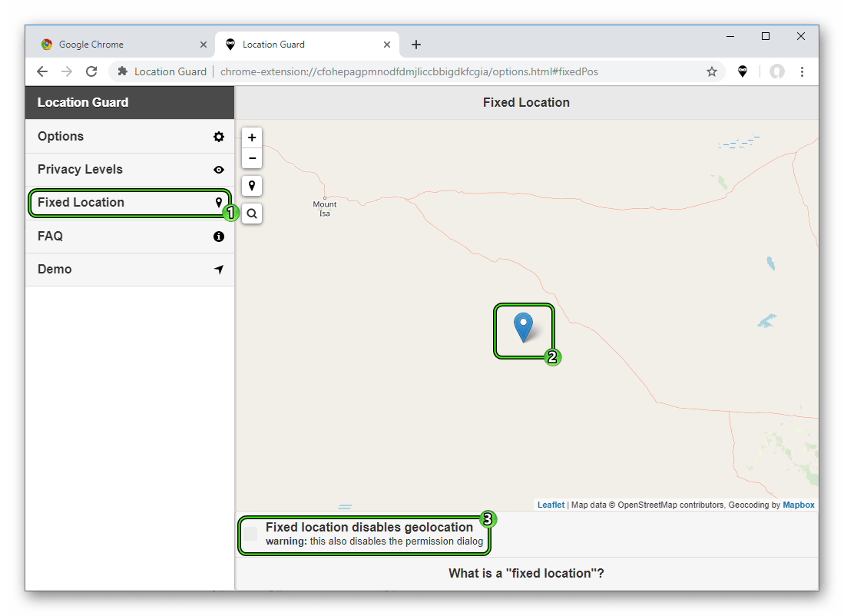
Task: Reload the current page
Action: point(91,71)
